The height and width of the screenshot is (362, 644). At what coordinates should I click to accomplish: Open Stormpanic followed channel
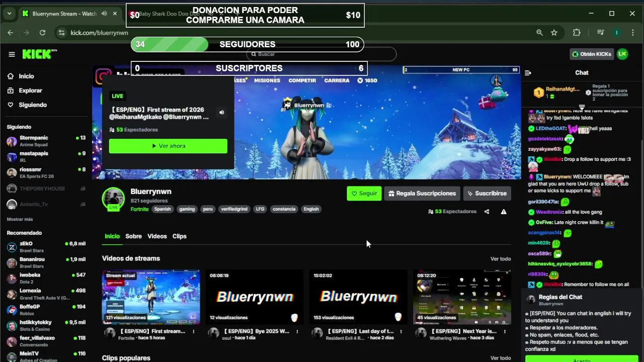46,141
